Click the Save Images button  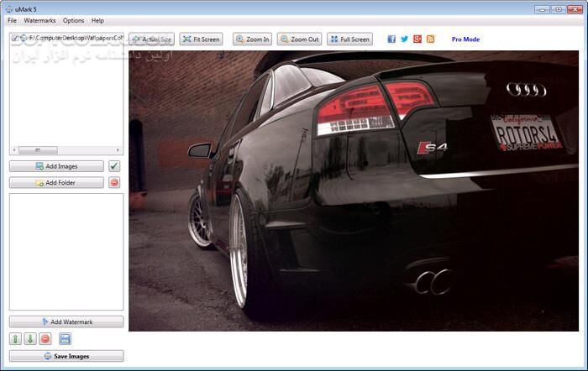(x=66, y=356)
